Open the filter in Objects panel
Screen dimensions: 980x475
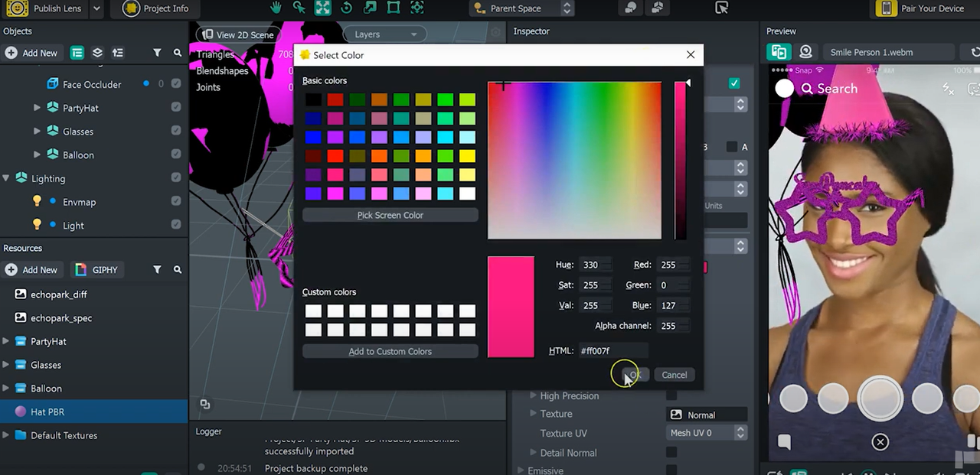coord(157,53)
